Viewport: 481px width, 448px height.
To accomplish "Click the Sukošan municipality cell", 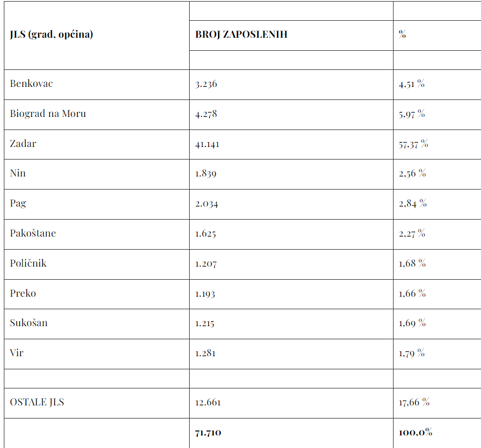I will click(x=28, y=323).
